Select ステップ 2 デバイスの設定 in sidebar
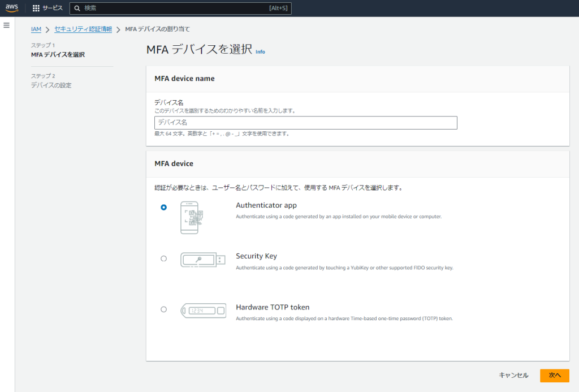Screen dimensions: 579x392 click(51, 85)
